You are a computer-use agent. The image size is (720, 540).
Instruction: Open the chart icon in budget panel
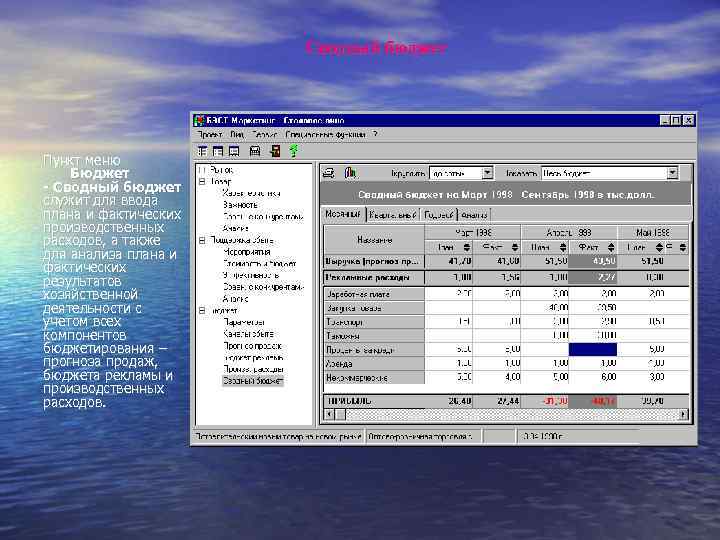tap(350, 173)
